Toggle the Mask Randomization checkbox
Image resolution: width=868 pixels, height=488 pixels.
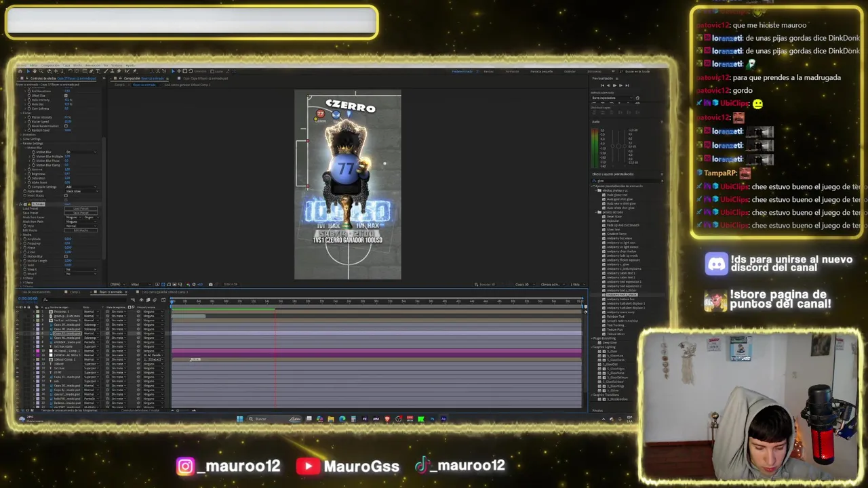pos(66,126)
